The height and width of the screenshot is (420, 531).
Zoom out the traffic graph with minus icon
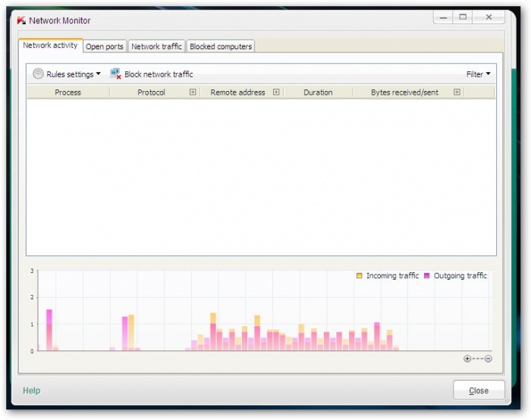click(x=488, y=359)
